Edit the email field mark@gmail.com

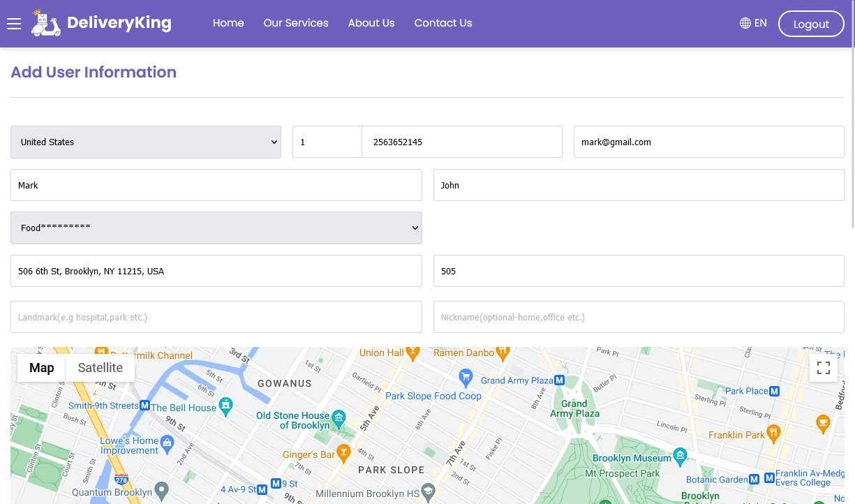tap(709, 142)
